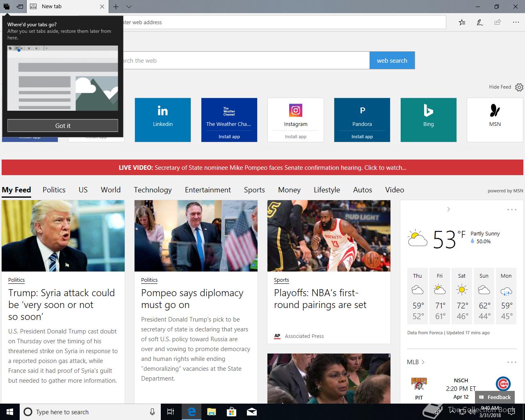Switch to the Entertainment tab
The image size is (525, 420).
coord(208,190)
